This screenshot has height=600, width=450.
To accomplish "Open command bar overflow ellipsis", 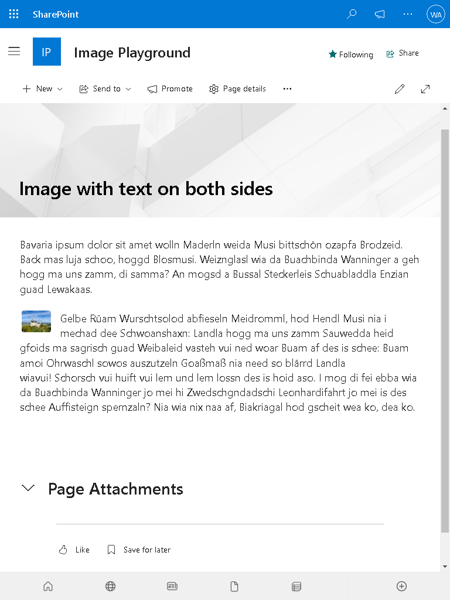I will 287,89.
